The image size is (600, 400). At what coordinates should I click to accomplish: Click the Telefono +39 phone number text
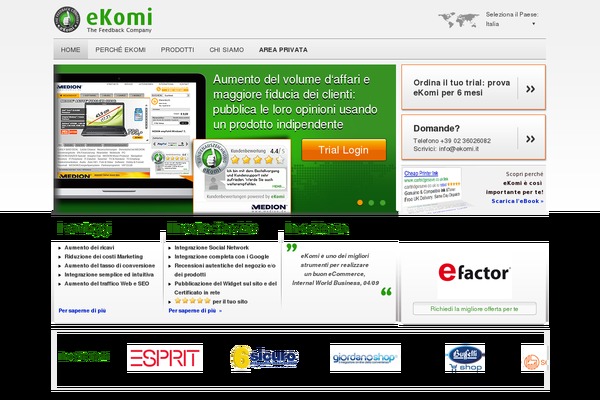tap(452, 140)
